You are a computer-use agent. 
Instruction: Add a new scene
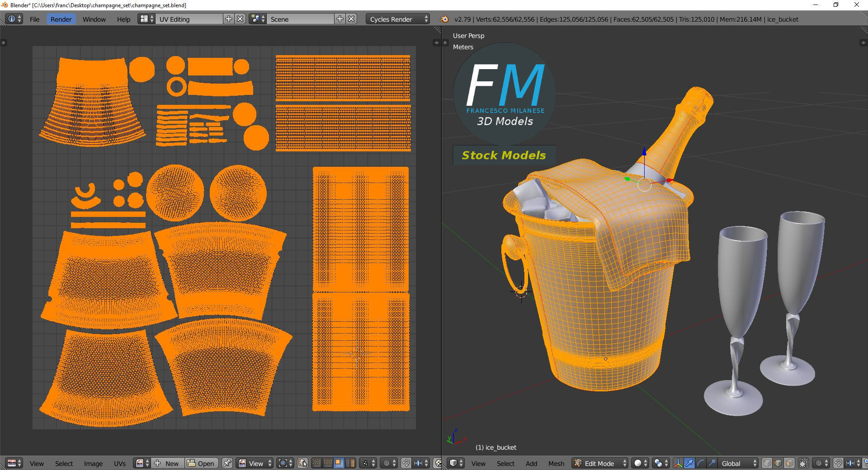(x=340, y=19)
